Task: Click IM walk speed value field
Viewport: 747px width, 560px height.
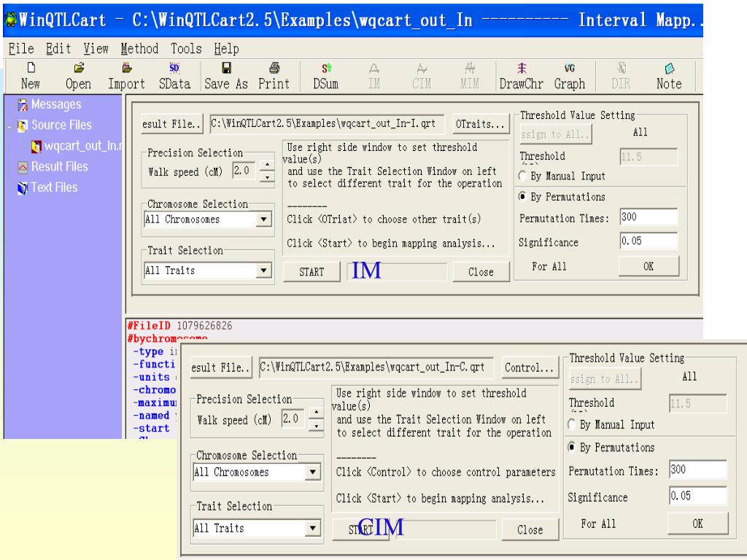Action: pyautogui.click(x=244, y=171)
